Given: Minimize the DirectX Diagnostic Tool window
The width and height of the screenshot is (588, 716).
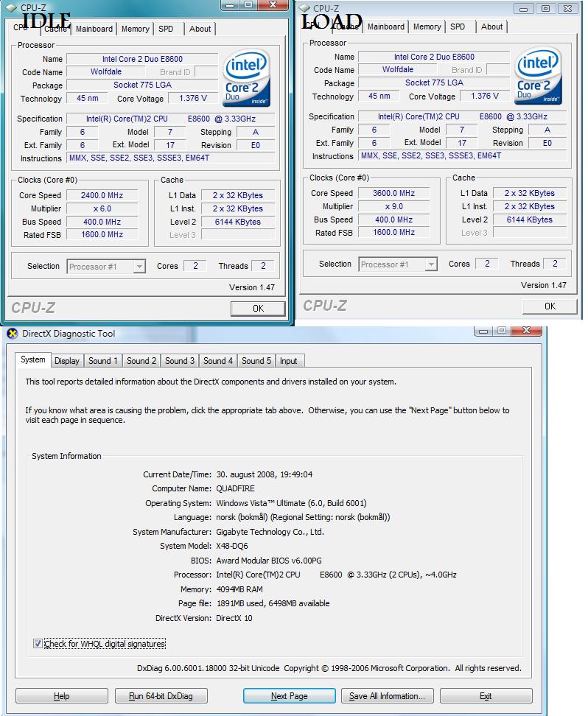Looking at the screenshot, I should click(483, 331).
